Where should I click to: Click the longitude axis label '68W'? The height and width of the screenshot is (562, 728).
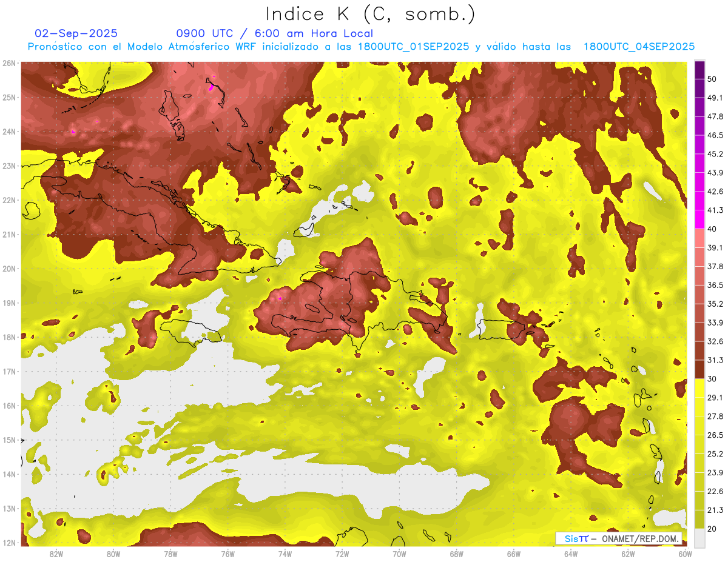tap(456, 554)
